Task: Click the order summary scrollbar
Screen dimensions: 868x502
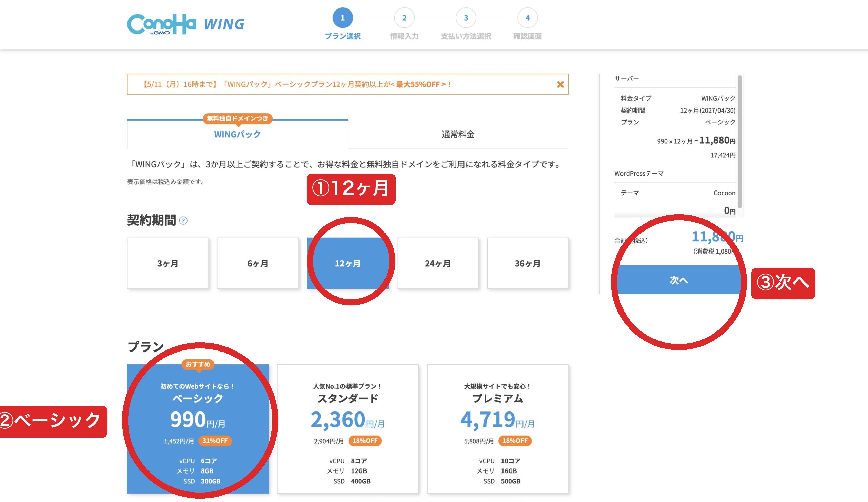Action: point(739,141)
